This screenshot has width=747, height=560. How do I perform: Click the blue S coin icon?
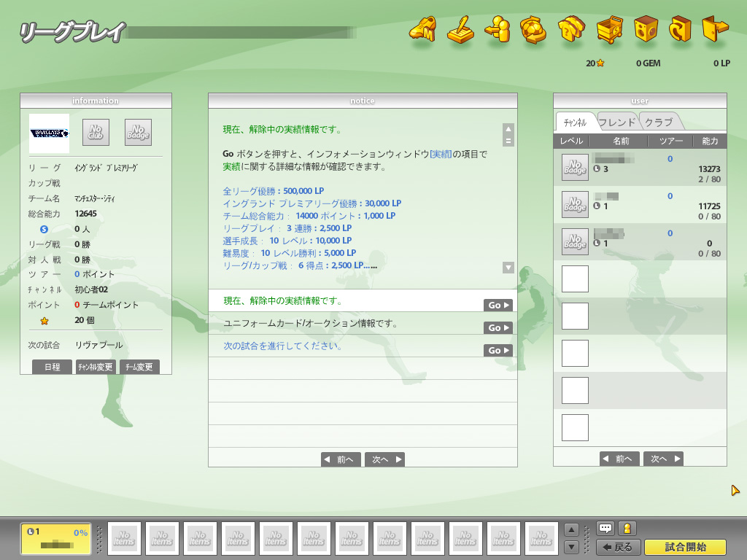(44, 229)
